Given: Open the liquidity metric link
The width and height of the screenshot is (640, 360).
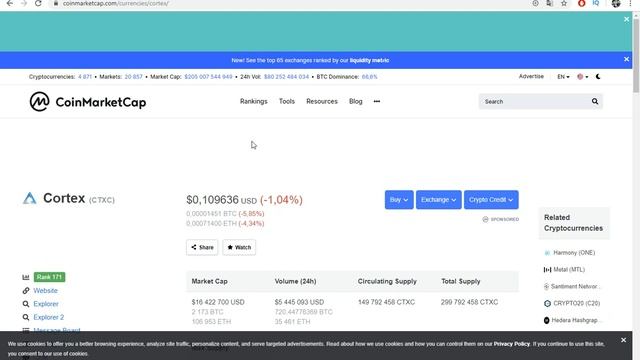Looking at the screenshot, I should (x=369, y=60).
